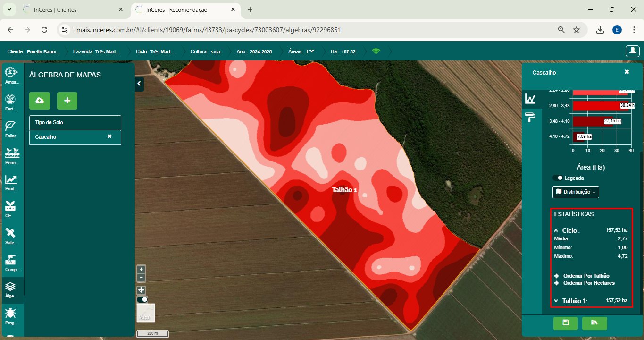
Task: Click the Cultura soja breadcrumb
Action: pos(206,51)
